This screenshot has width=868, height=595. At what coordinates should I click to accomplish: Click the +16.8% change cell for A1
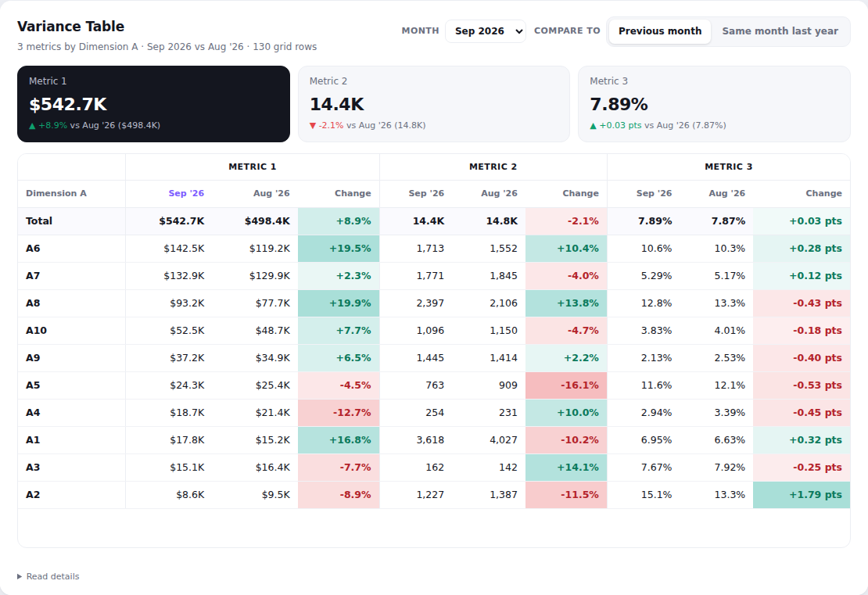pyautogui.click(x=339, y=440)
